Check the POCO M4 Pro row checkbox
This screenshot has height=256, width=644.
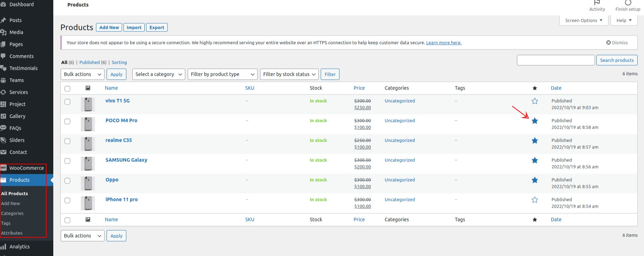(67, 121)
